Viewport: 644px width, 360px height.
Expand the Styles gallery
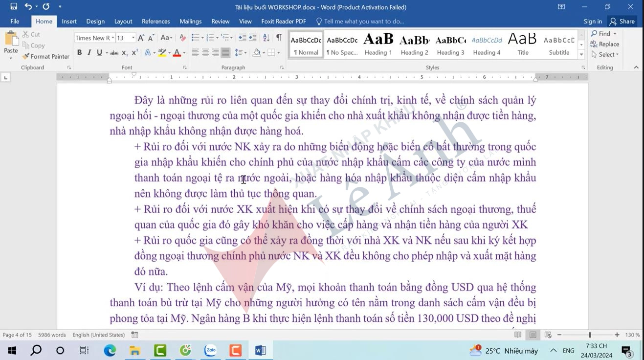[580, 54]
